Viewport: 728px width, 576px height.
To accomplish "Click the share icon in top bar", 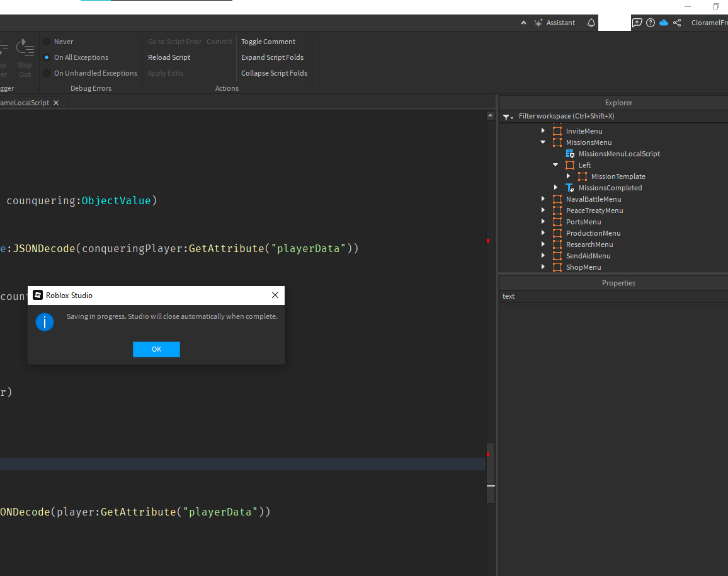I will click(677, 23).
